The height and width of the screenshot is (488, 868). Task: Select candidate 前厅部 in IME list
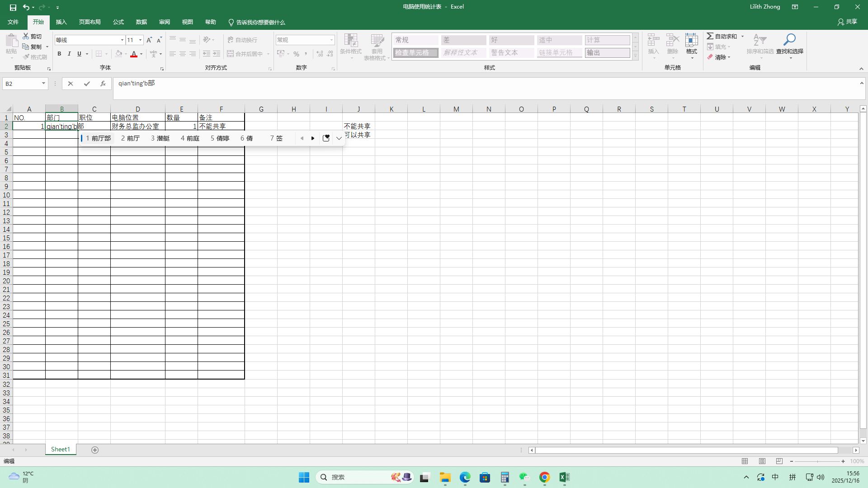(99, 138)
